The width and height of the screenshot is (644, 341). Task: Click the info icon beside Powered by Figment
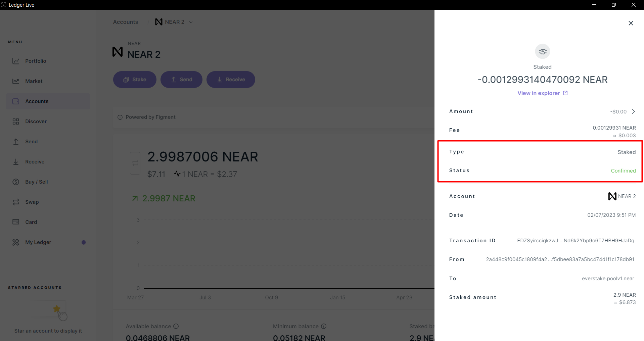(120, 117)
